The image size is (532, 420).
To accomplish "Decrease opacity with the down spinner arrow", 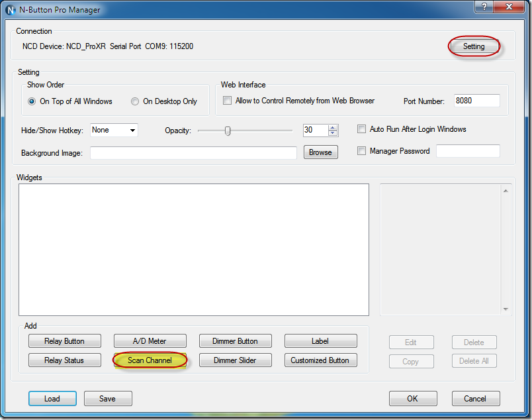I will [x=333, y=133].
